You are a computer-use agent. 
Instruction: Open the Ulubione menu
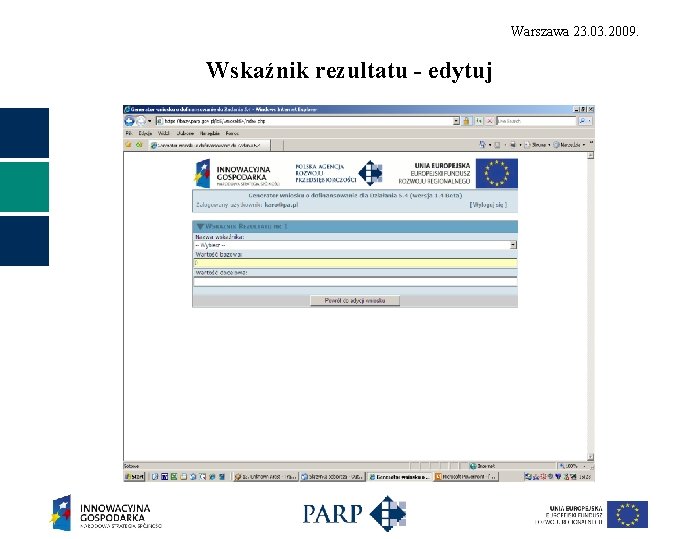coord(185,133)
